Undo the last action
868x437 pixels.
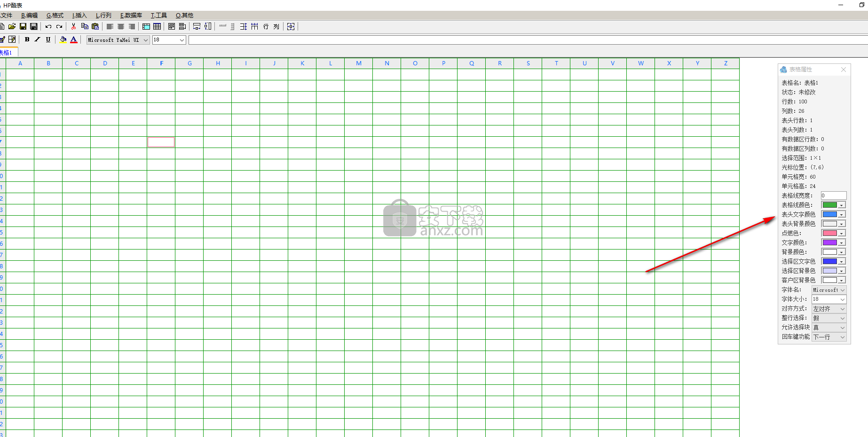pos(48,26)
